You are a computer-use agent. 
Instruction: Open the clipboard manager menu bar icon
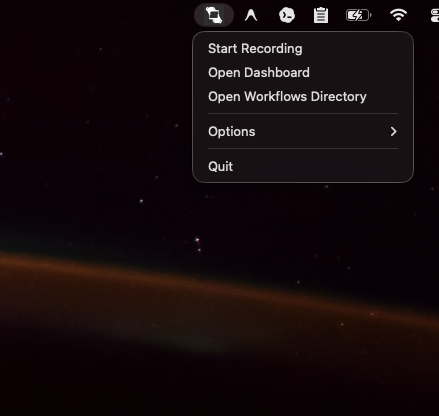pyautogui.click(x=321, y=15)
